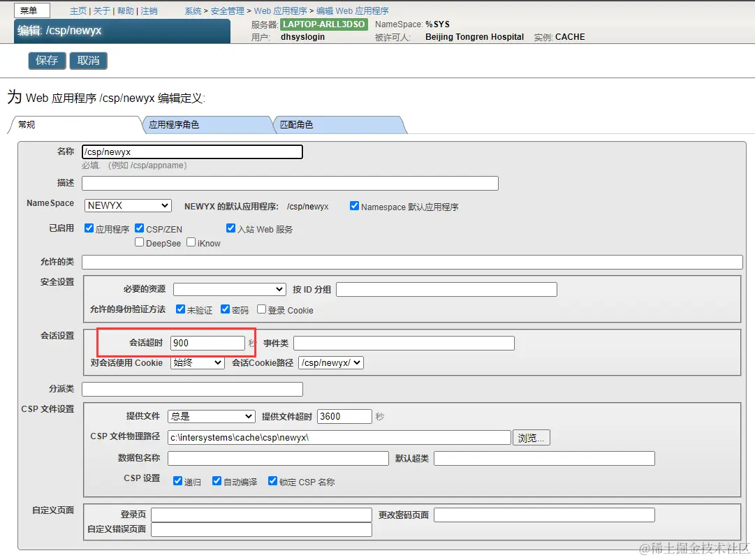Open the 会话Cookie路径 dropdown

[x=331, y=362]
